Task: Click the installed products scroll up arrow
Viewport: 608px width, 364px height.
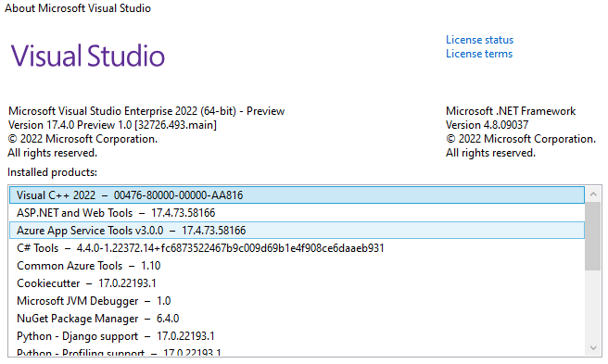Action: (x=593, y=194)
